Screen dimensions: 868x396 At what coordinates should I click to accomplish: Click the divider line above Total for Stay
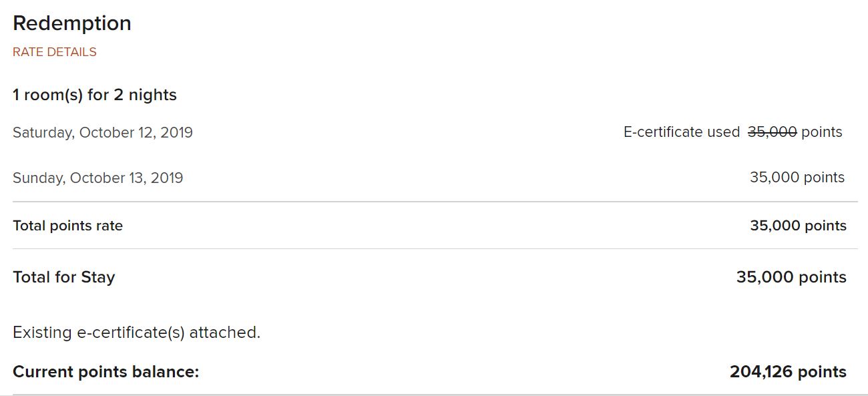coord(435,249)
